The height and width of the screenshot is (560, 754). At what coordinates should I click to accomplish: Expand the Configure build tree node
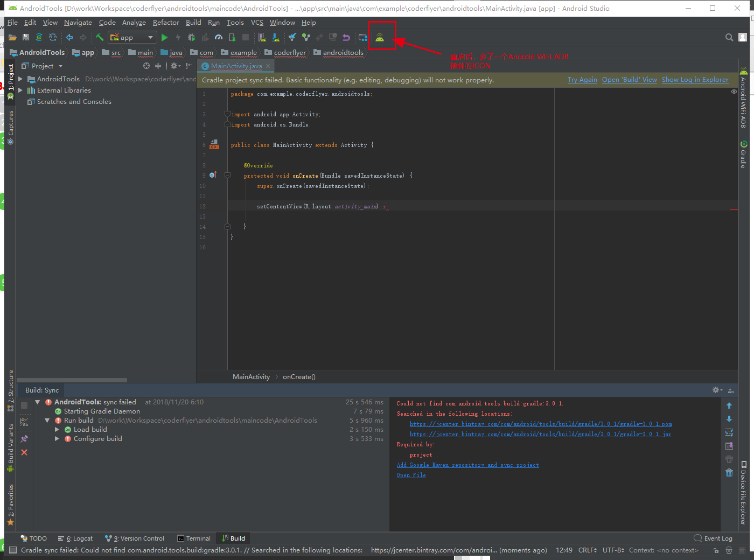[x=57, y=439]
